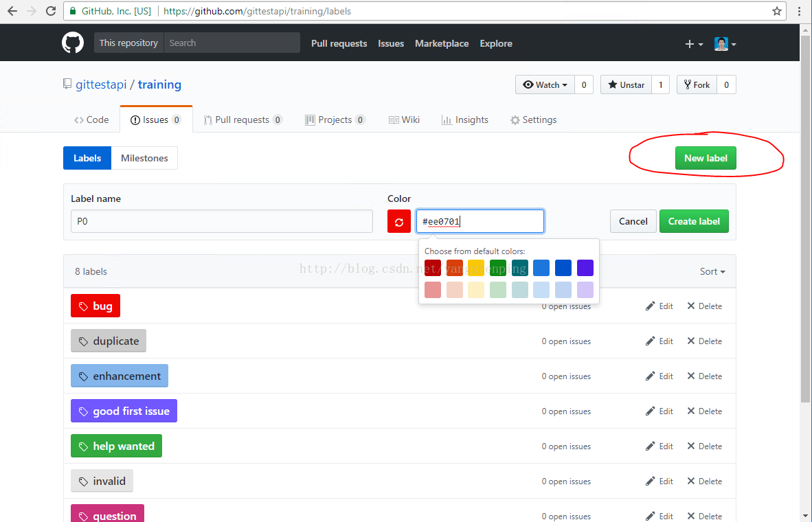The width and height of the screenshot is (812, 522).
Task: Click the browser forward arrow
Action: pyautogui.click(x=32, y=11)
